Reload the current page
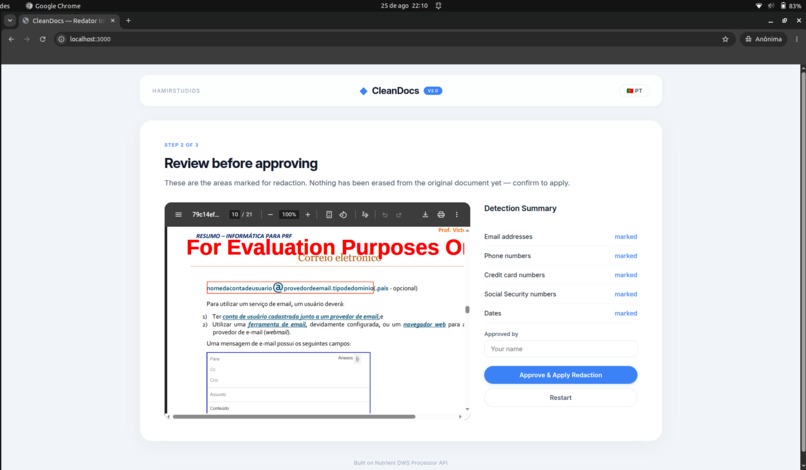 coord(43,39)
